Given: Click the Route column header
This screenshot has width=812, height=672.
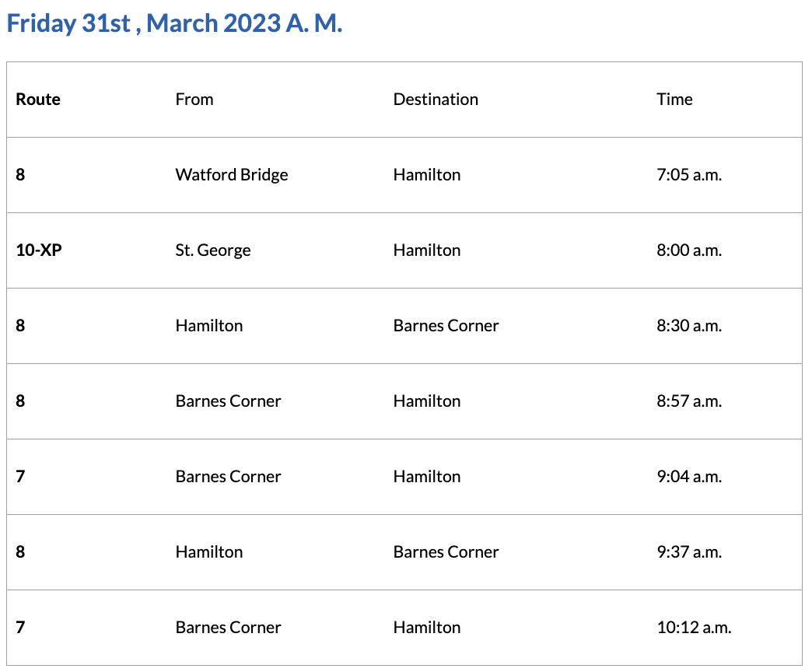Looking at the screenshot, I should tap(38, 100).
